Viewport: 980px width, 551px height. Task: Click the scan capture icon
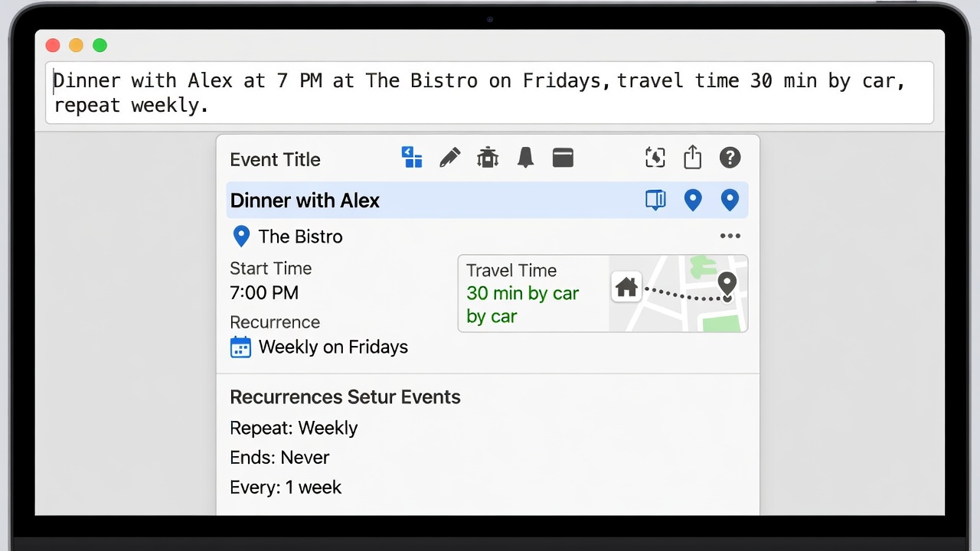coord(655,158)
